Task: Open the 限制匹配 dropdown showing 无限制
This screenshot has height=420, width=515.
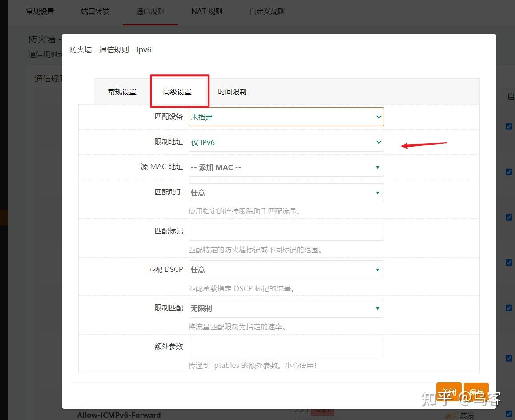Action: coord(286,308)
